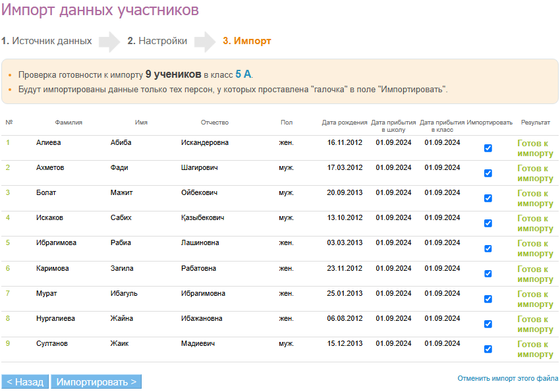
Task: Open step 1 Источник данных
Action: pyautogui.click(x=47, y=41)
